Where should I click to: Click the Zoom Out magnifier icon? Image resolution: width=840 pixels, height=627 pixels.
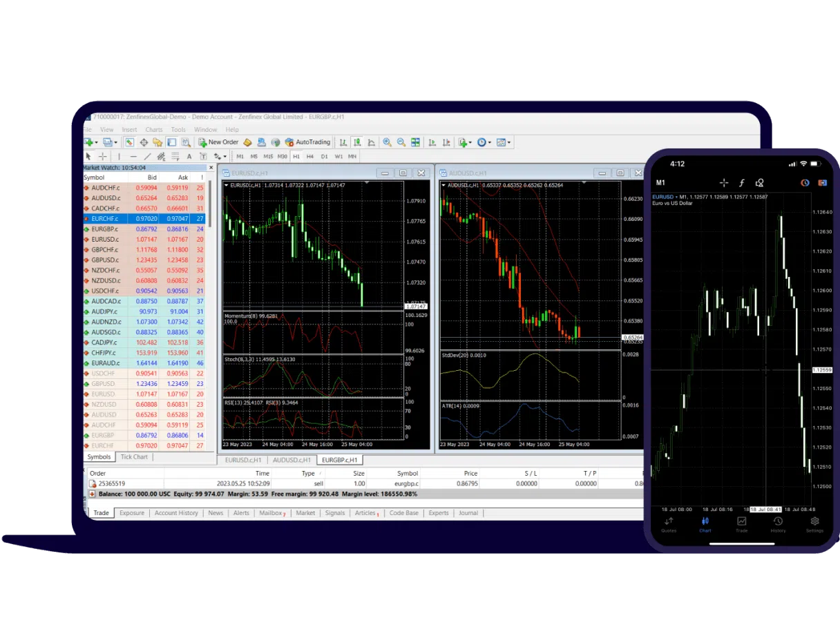tap(401, 142)
